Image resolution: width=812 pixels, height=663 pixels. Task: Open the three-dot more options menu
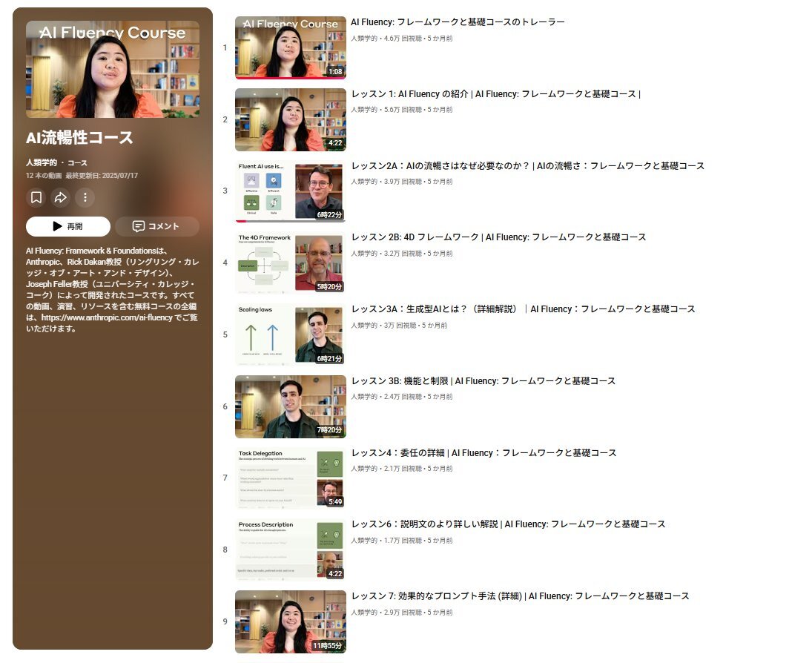coord(85,197)
